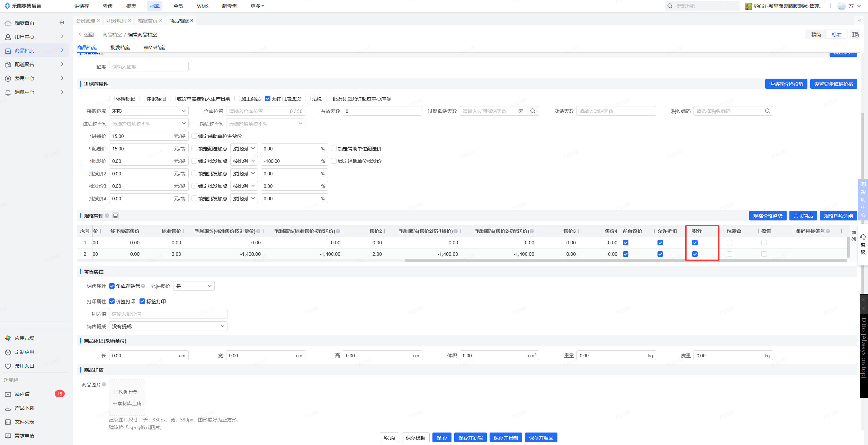
Task: Click 返回 back link
Action: click(x=86, y=35)
